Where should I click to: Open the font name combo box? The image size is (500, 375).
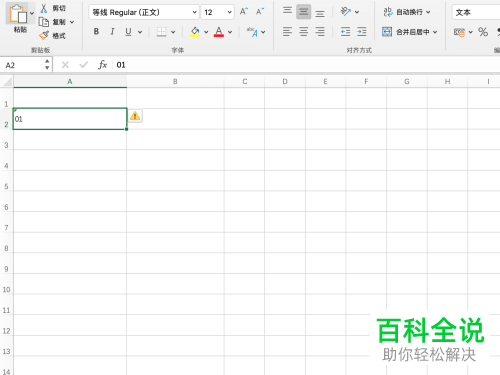click(144, 12)
